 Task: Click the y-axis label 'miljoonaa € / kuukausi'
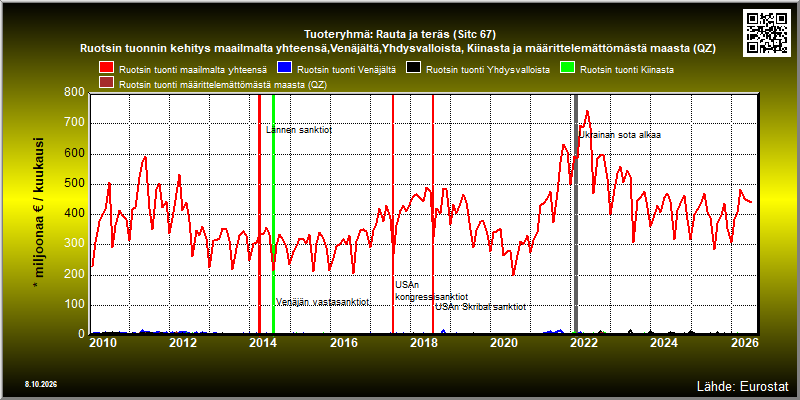[x=39, y=213]
